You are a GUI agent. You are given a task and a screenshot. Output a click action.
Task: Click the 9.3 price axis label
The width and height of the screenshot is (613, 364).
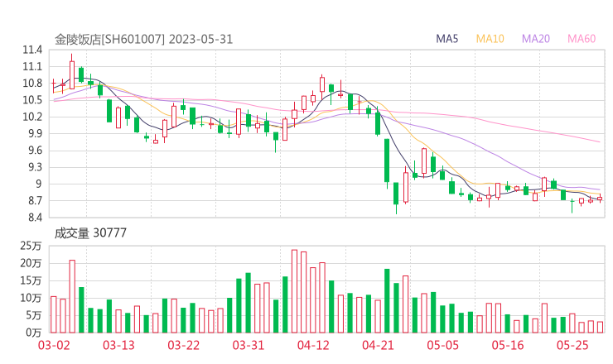[35, 167]
